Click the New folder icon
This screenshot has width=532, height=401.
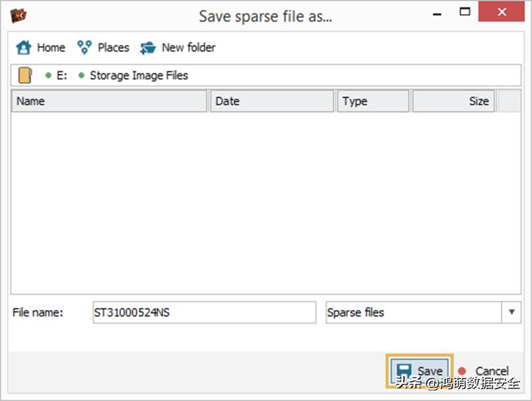(x=148, y=47)
